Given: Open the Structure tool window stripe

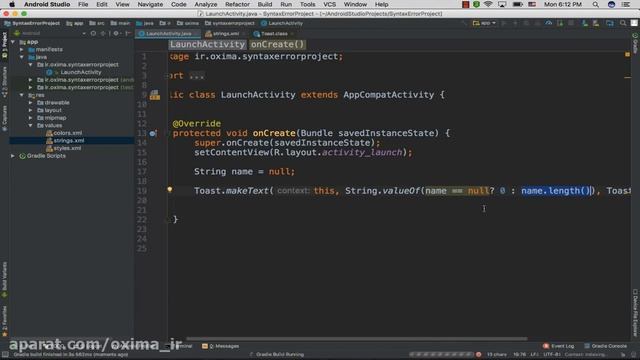Looking at the screenshot, I should 4,83.
